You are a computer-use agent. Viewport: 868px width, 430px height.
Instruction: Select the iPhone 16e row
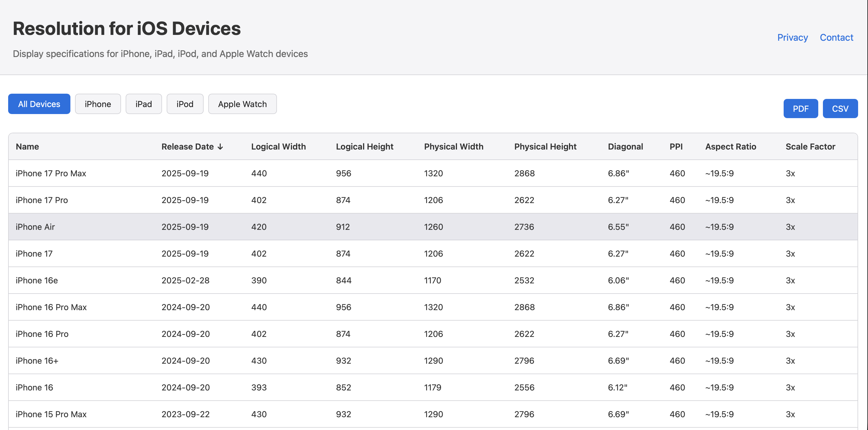(x=37, y=280)
